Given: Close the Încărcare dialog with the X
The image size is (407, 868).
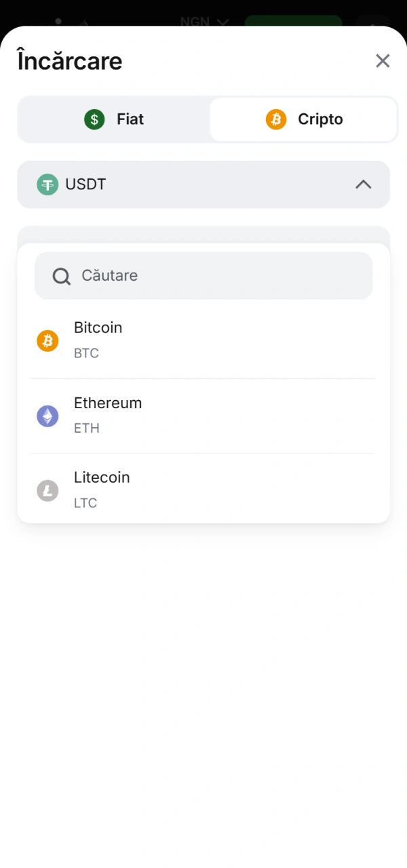Looking at the screenshot, I should pos(383,61).
